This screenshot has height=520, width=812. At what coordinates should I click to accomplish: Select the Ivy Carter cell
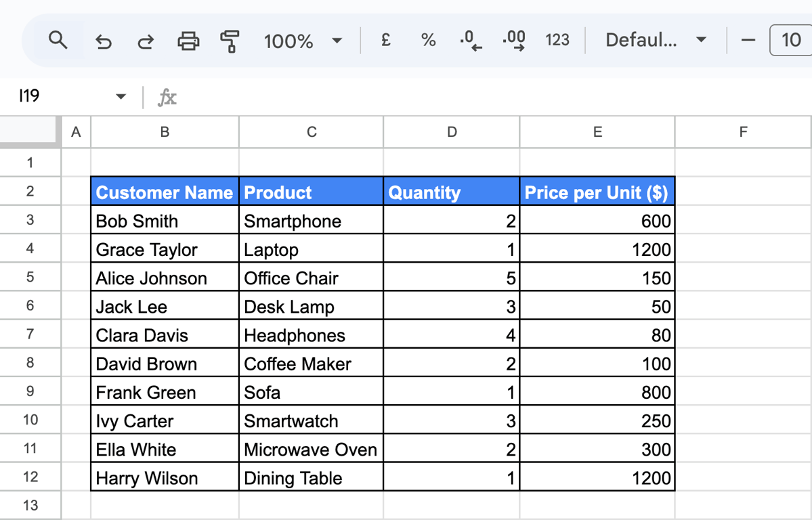[x=165, y=420]
